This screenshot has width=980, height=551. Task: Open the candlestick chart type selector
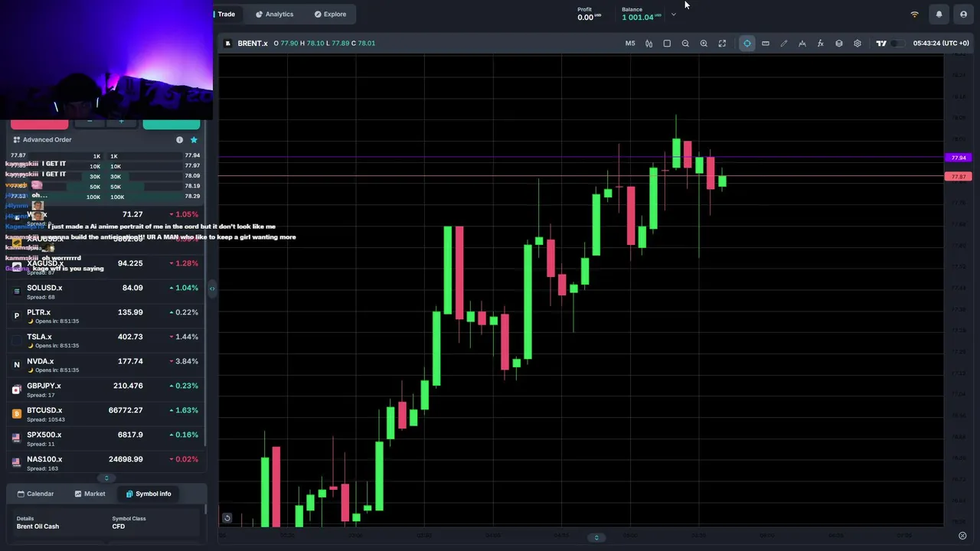648,44
